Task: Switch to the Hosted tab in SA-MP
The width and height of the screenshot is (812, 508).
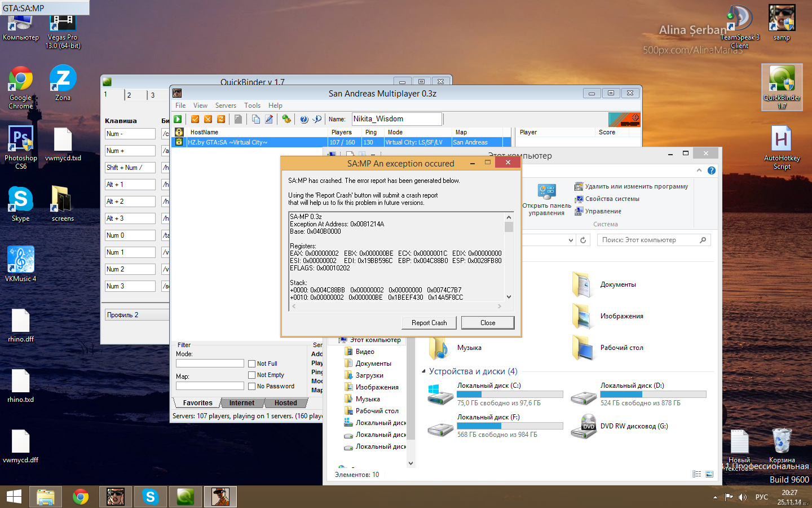Action: tap(286, 403)
